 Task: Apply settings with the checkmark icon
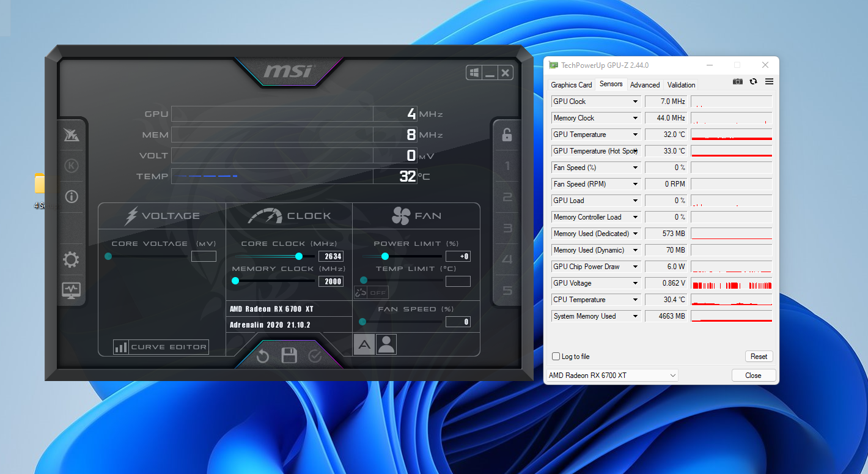(x=315, y=356)
